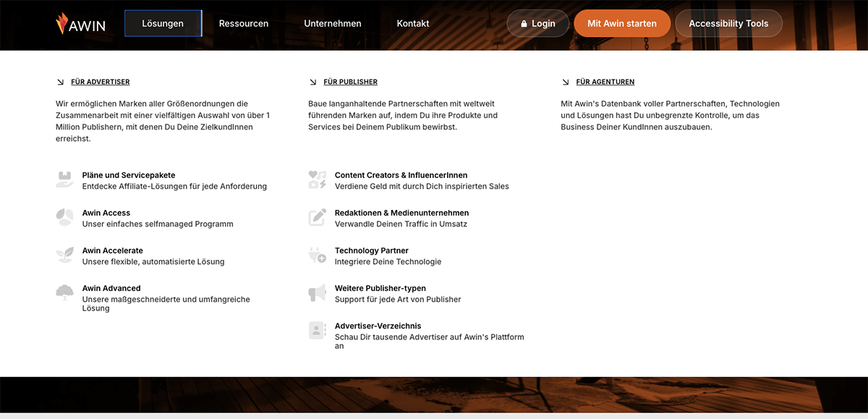Click the advertiser paragraph starting 'Wir ermöglichen Marken'

coord(163,121)
